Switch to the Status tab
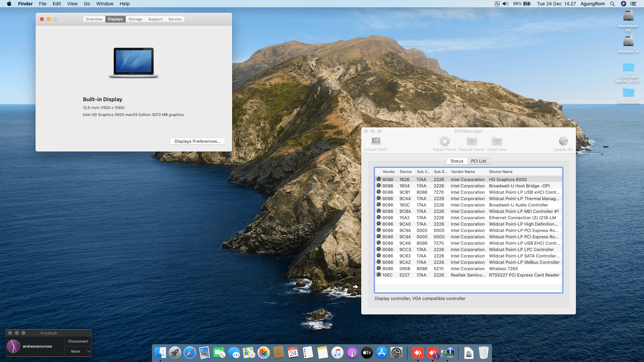The width and height of the screenshot is (644, 362). [457, 161]
